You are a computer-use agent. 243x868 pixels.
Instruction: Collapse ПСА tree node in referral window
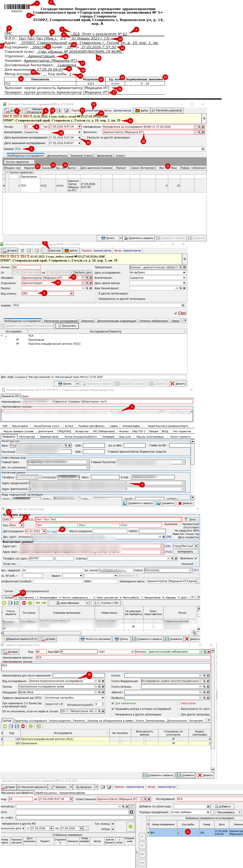2,336
